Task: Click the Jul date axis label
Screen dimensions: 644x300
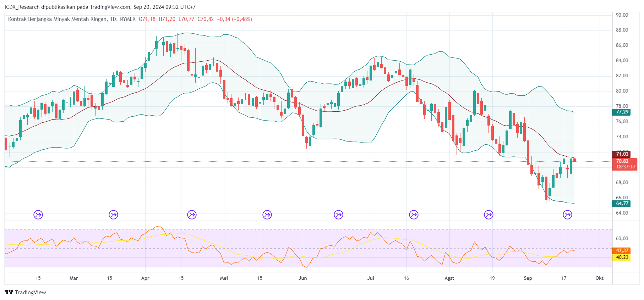Action: 371,278
